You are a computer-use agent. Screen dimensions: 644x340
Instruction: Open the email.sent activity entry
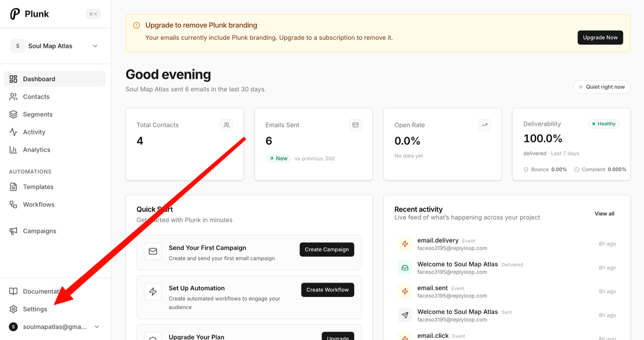[x=507, y=291]
